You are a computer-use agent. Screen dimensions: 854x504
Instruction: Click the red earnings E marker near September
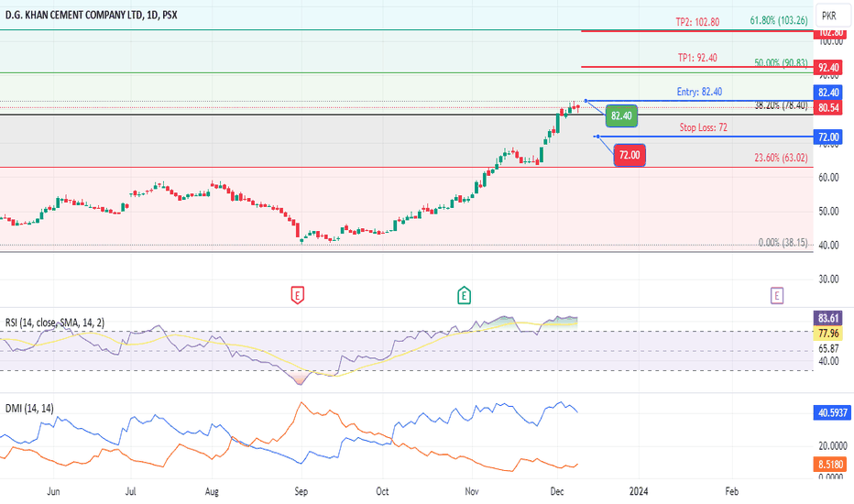[x=298, y=295]
